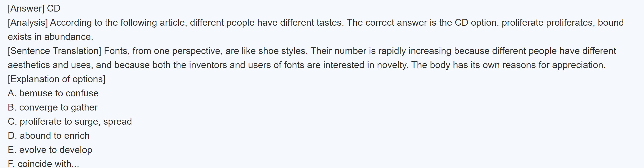Image resolution: width=644 pixels, height=168 pixels.
Task: Click the word "Fonts" in the translation
Action: tap(116, 51)
